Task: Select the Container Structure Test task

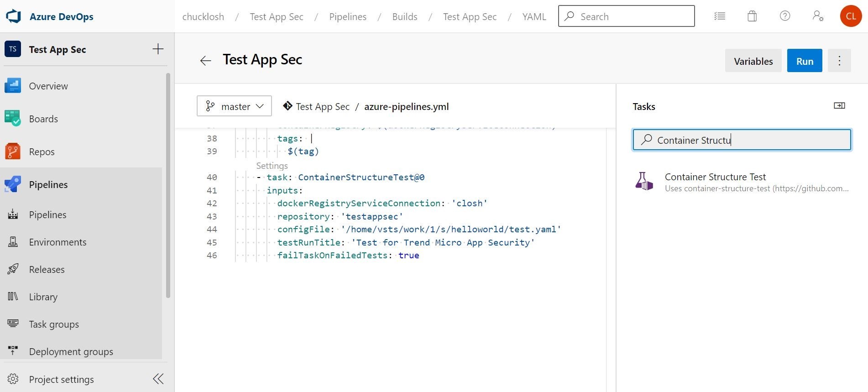Action: click(742, 182)
